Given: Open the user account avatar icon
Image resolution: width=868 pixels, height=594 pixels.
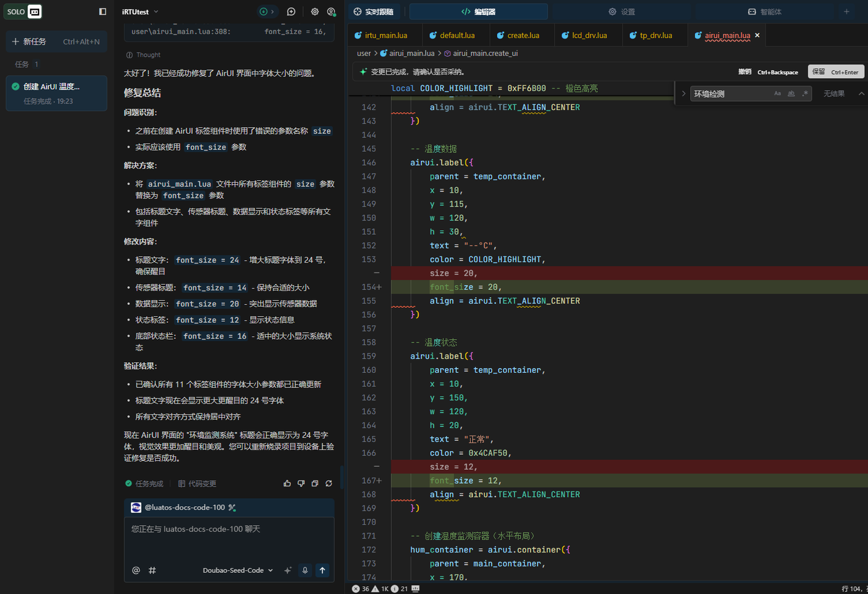Looking at the screenshot, I should pos(331,11).
